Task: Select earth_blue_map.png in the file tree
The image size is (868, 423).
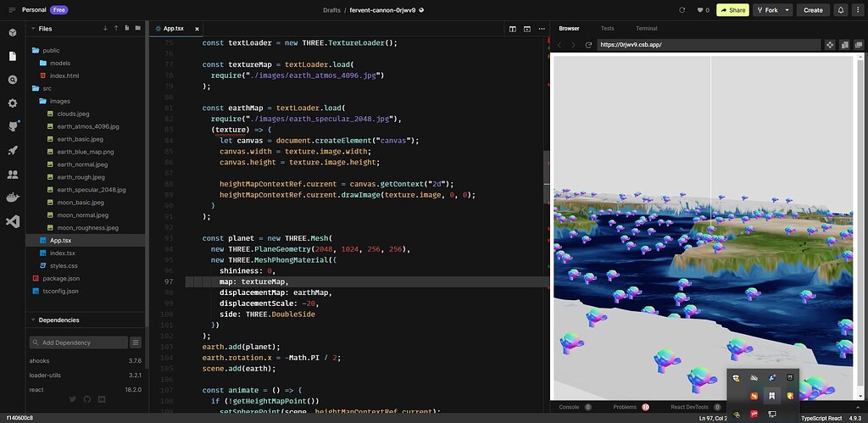Action: 85,152
